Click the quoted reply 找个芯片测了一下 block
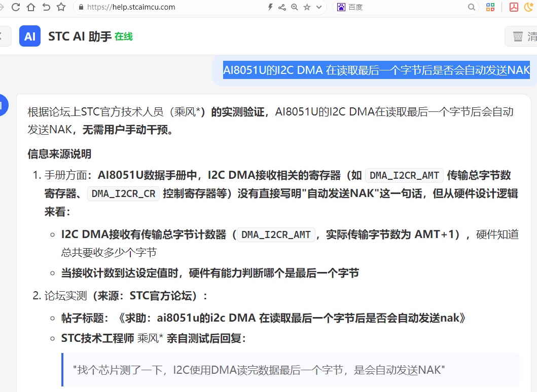This screenshot has width=537, height=392. 291,370
